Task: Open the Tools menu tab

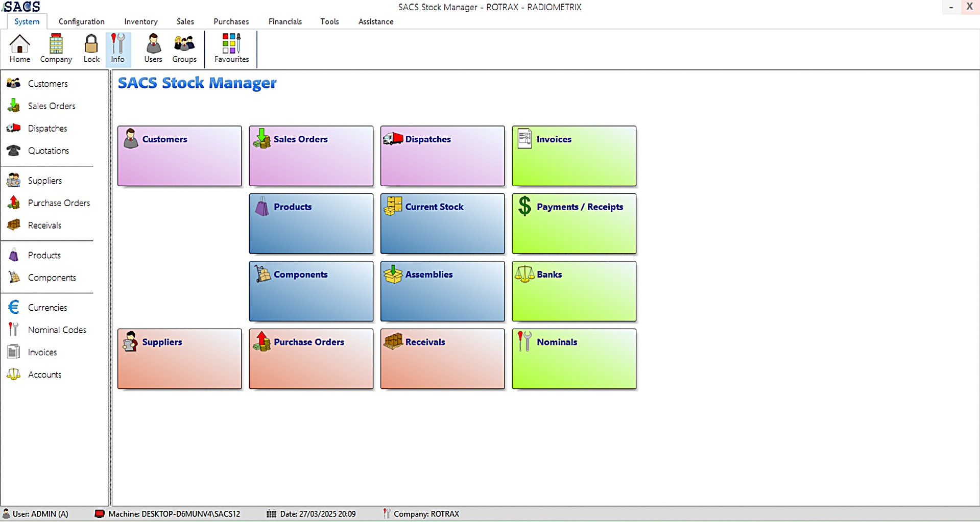Action: click(x=329, y=21)
